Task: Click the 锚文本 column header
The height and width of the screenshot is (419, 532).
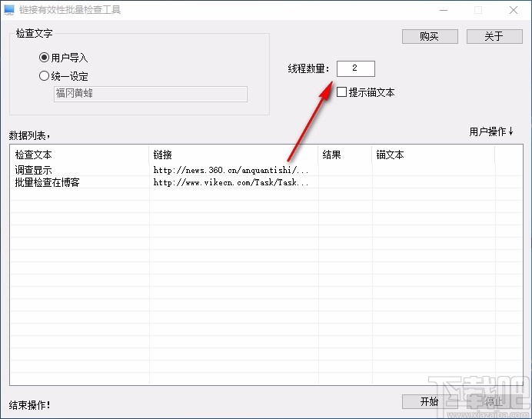Action: tap(434, 155)
